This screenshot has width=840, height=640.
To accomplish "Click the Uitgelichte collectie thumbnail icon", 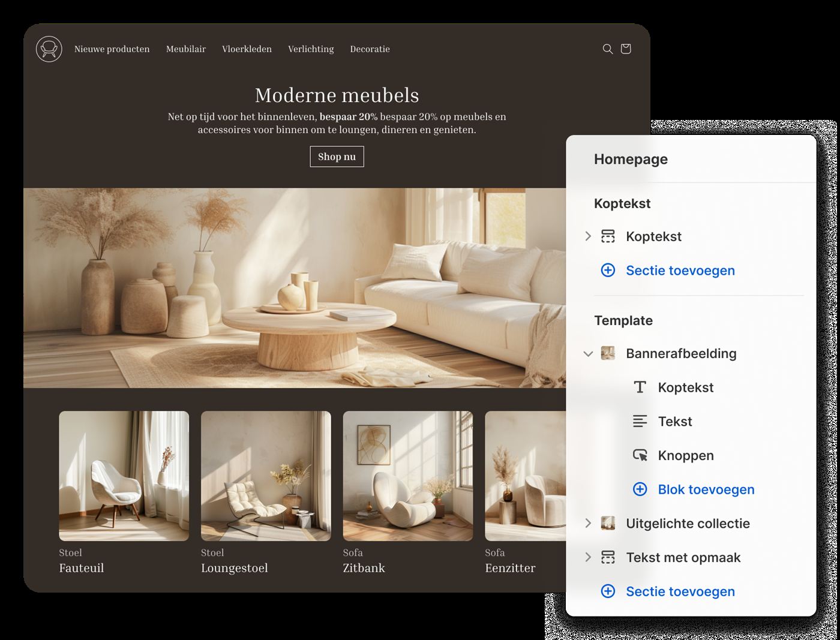I will coord(608,524).
